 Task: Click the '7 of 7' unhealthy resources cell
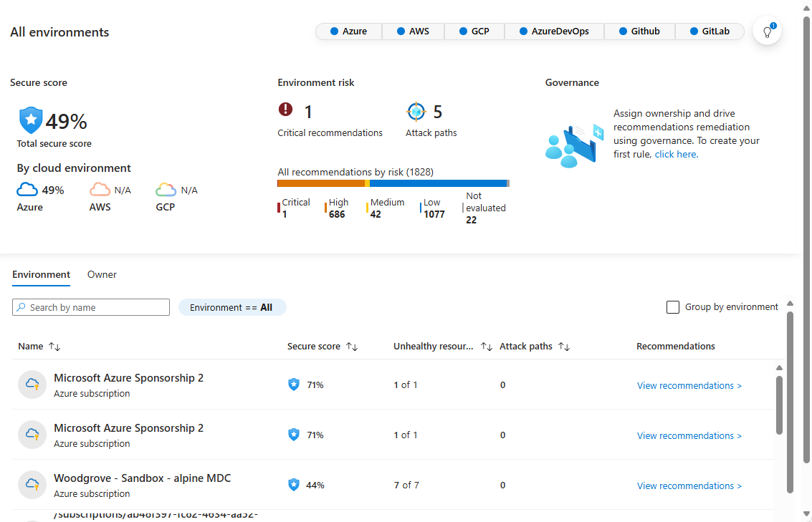tap(406, 485)
